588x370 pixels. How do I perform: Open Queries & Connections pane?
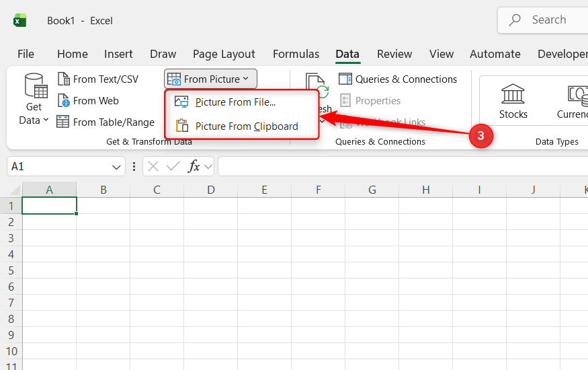click(398, 79)
